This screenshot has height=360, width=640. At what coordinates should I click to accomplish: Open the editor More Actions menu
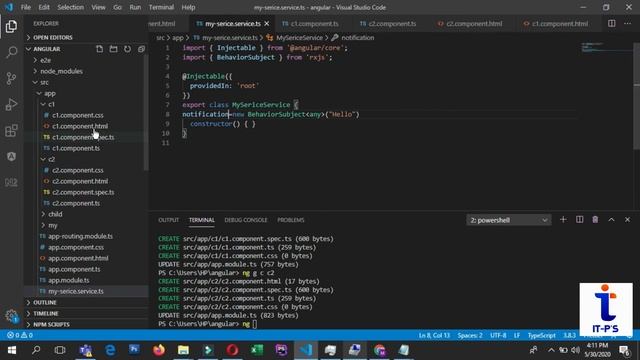[x=627, y=24]
